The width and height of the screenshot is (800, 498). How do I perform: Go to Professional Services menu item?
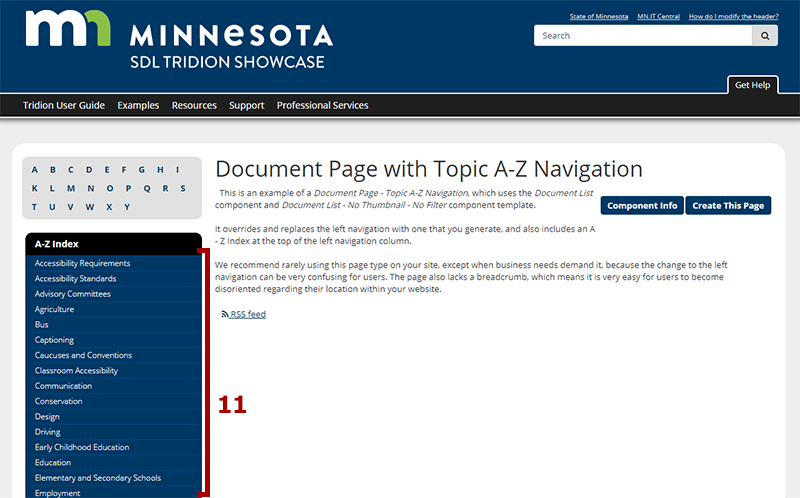pos(322,105)
